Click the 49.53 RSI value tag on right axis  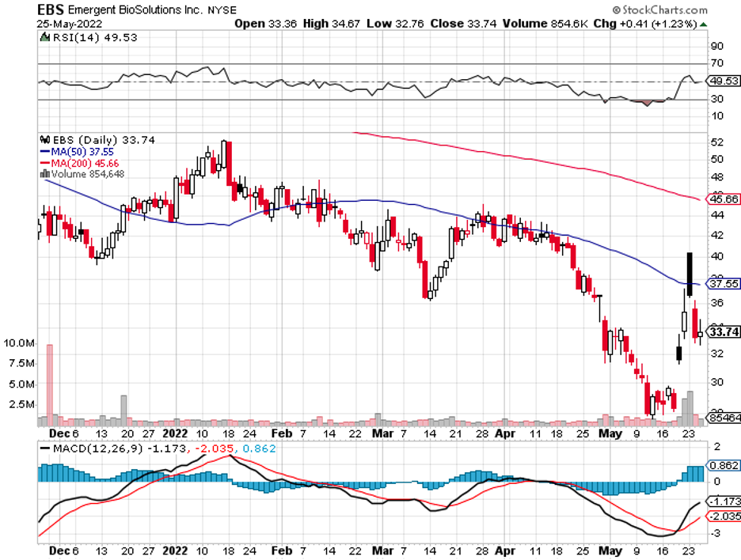click(x=721, y=81)
